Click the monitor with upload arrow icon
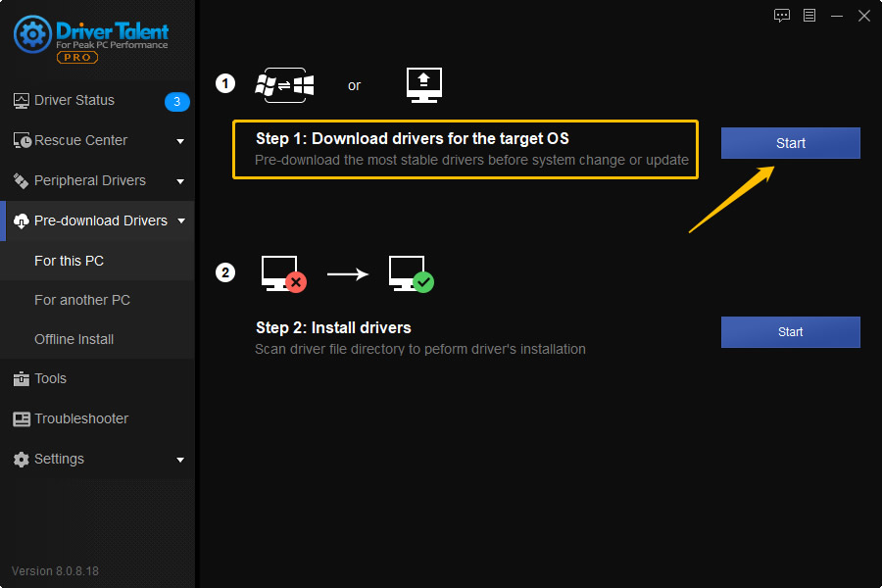The height and width of the screenshot is (588, 882). tap(424, 85)
